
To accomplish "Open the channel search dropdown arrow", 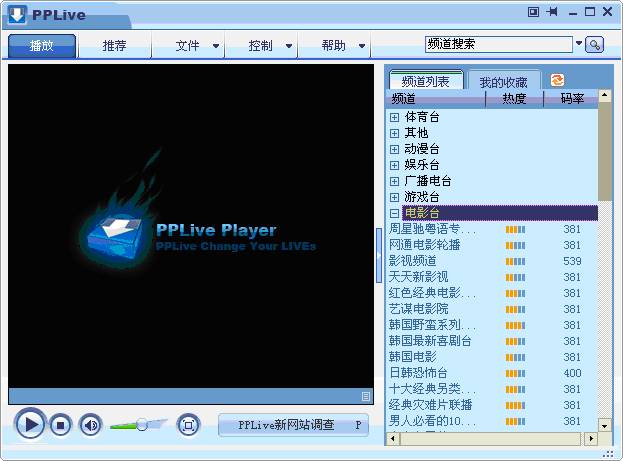I will (579, 43).
